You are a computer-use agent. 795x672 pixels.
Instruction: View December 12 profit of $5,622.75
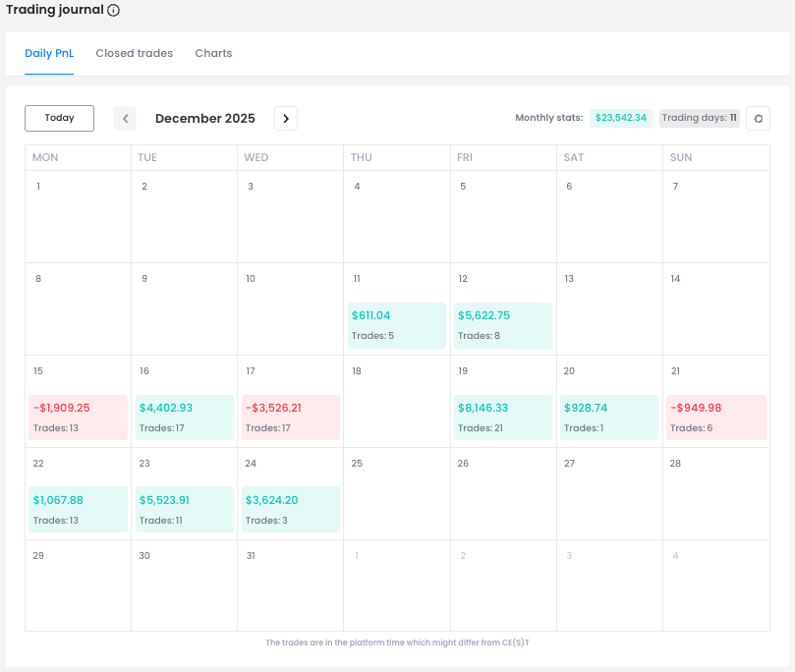(x=502, y=324)
